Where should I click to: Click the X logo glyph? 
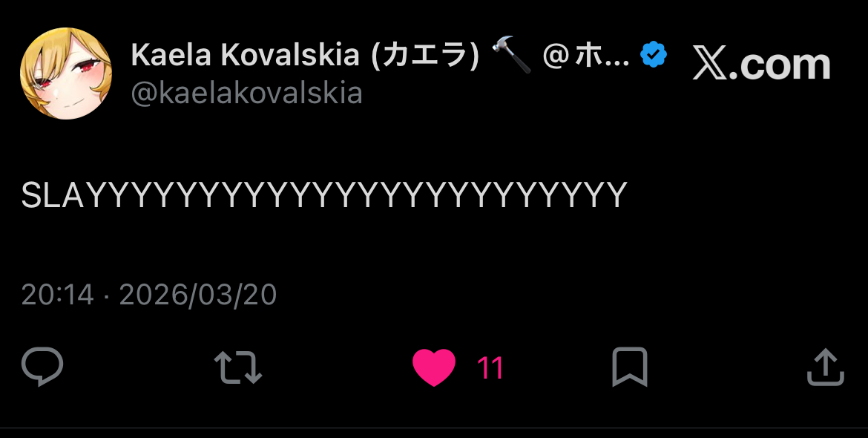coord(710,65)
